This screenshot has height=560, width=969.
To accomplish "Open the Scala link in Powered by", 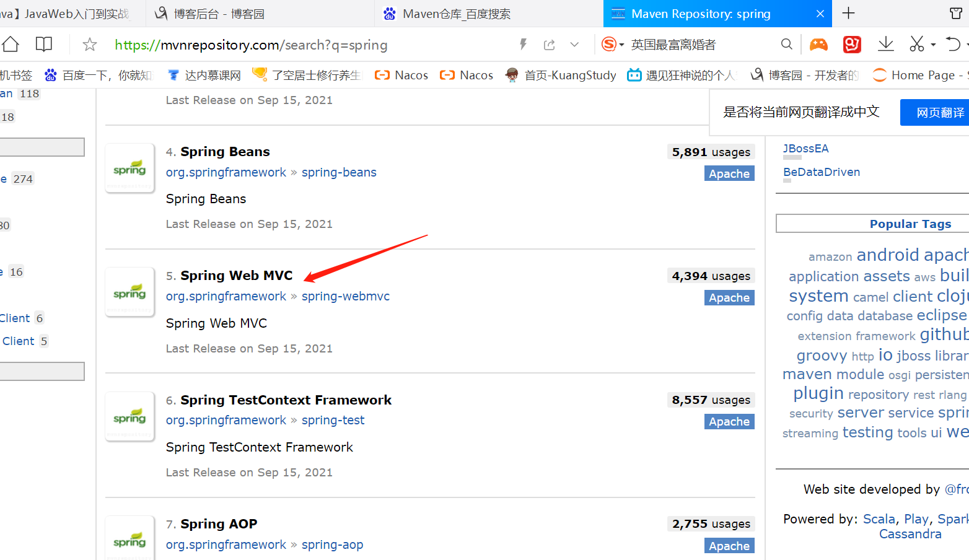I will [879, 519].
